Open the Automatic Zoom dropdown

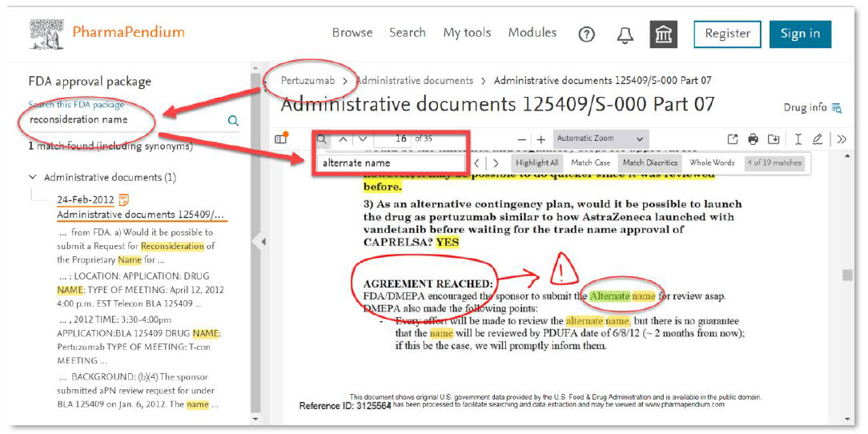point(601,139)
